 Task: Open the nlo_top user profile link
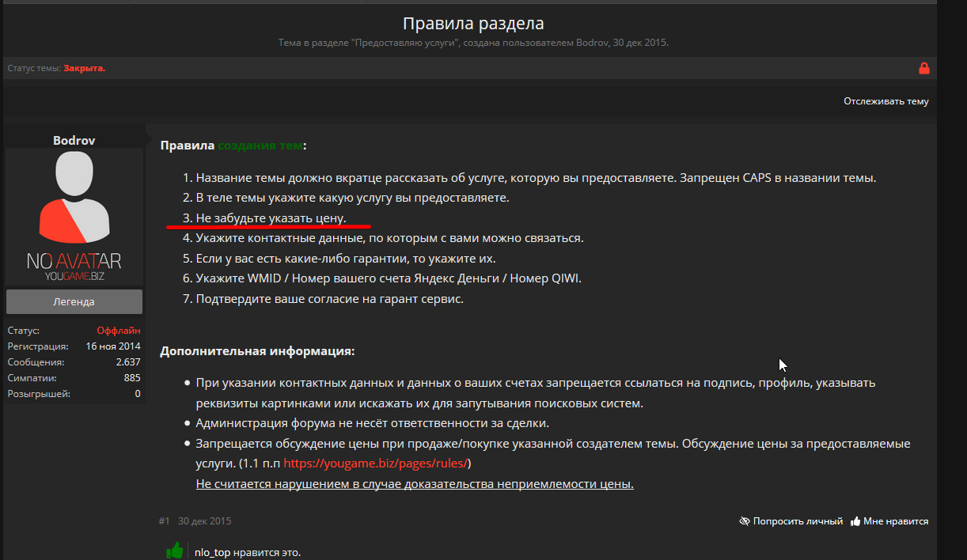pos(212,552)
